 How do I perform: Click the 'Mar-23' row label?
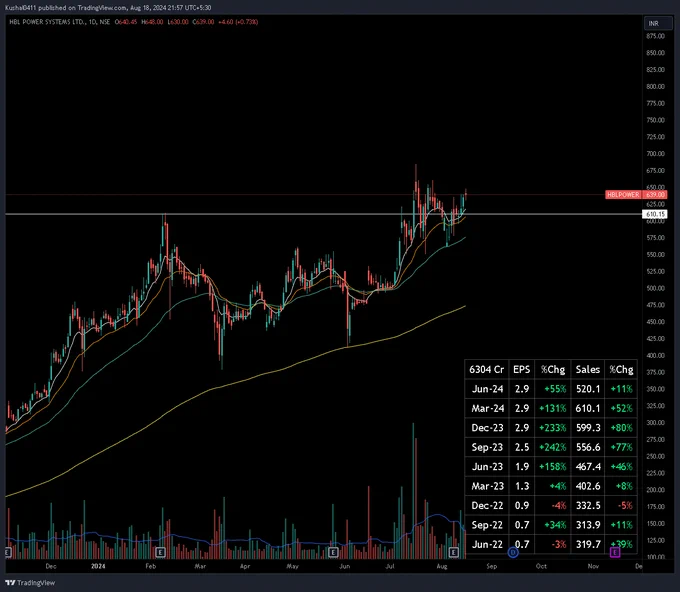(487, 486)
